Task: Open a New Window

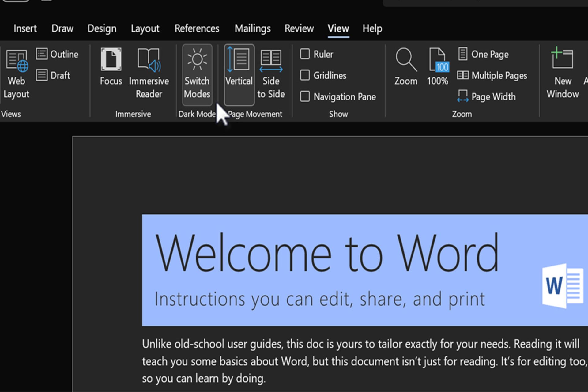Action: pos(563,73)
